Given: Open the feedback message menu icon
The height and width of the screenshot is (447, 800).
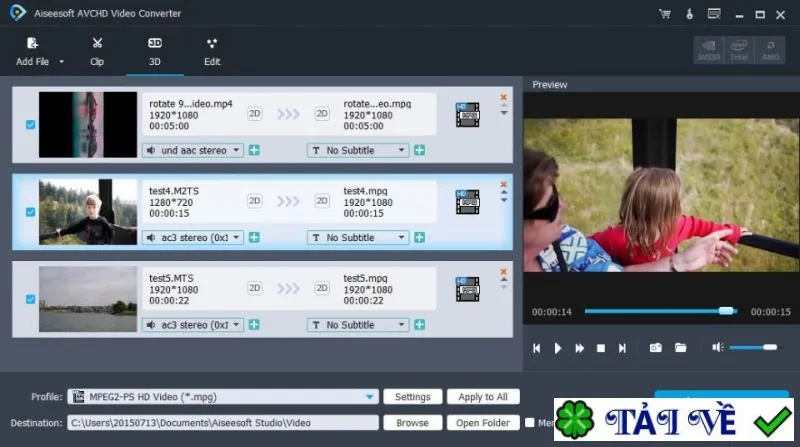Looking at the screenshot, I should [x=714, y=14].
